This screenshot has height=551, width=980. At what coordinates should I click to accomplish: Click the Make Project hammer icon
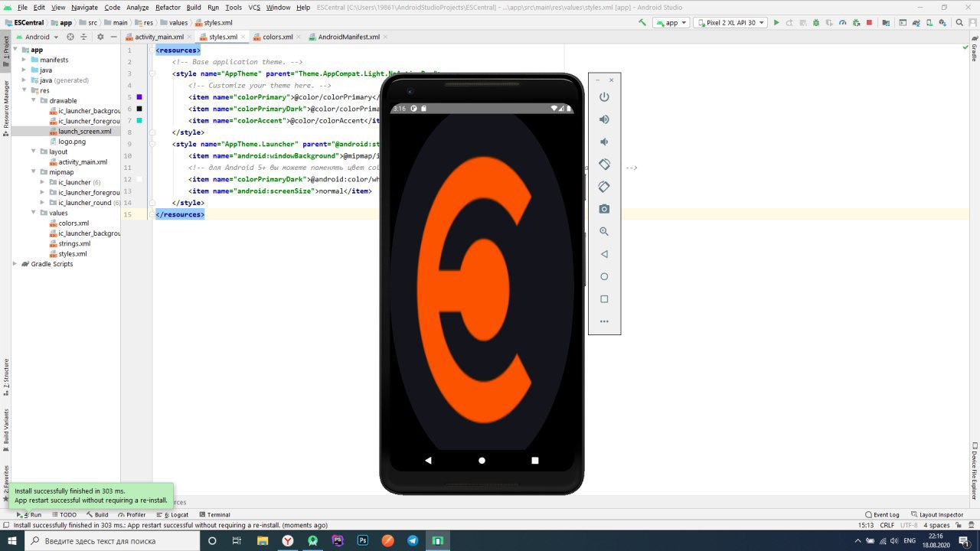pyautogui.click(x=642, y=23)
